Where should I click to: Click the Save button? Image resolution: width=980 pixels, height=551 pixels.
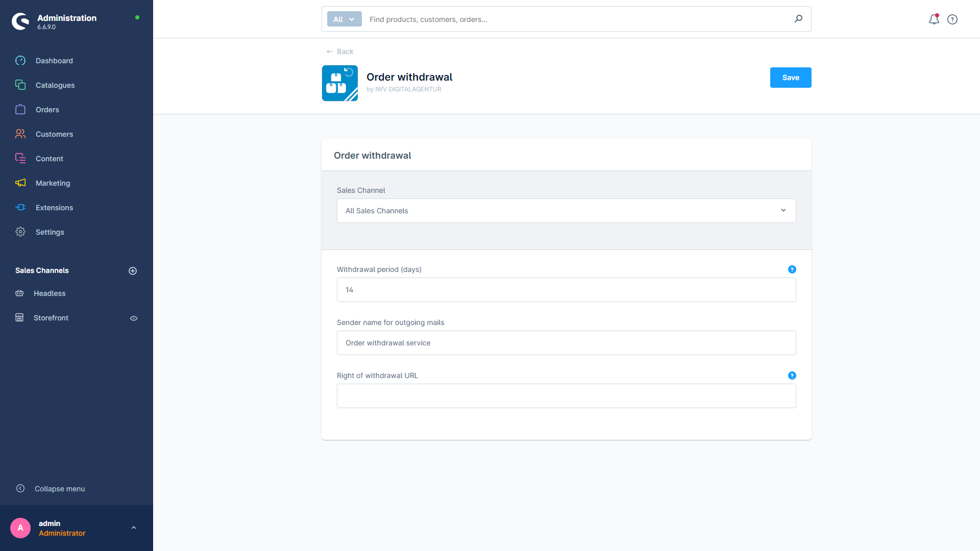point(790,78)
